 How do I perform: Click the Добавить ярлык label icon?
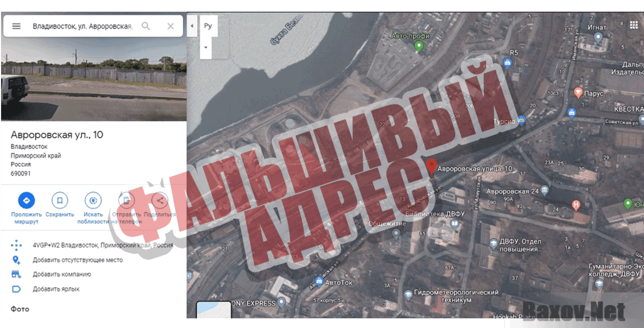17,288
